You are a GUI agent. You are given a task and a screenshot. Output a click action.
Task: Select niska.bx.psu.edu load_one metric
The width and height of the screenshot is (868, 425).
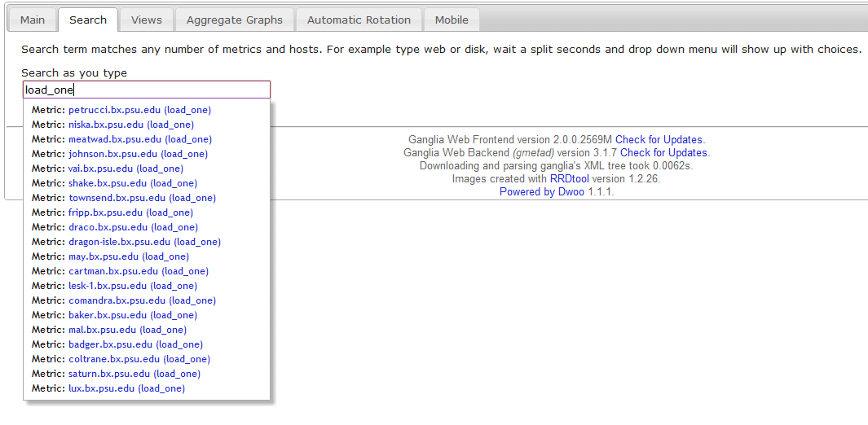click(130, 125)
